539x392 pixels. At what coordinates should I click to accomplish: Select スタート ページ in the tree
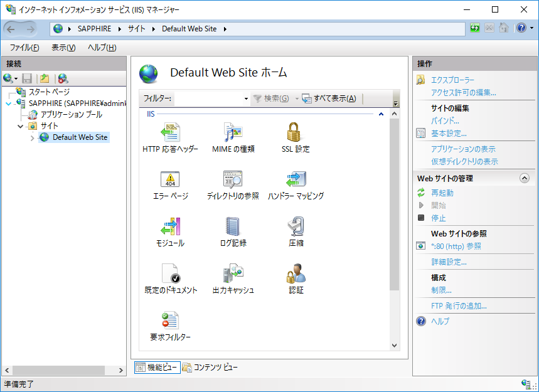(49, 92)
